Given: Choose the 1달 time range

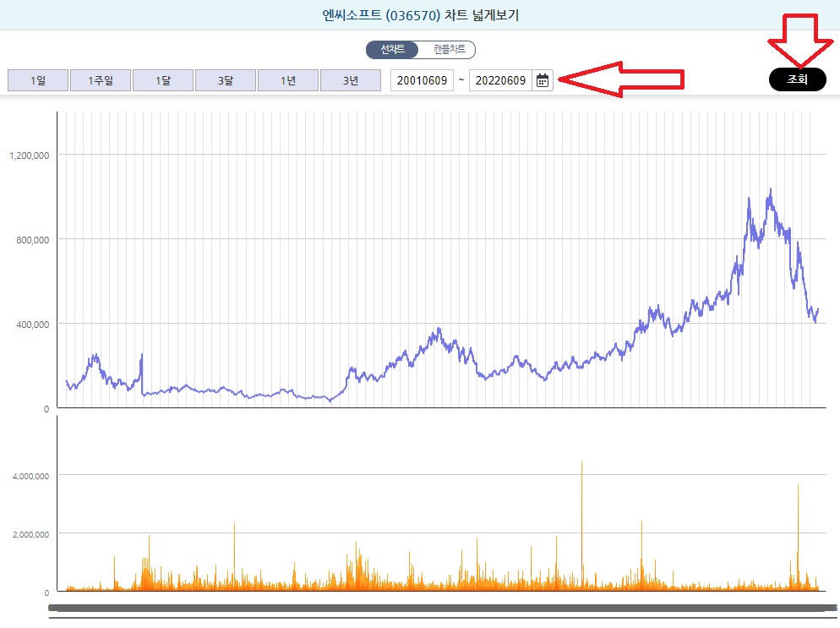Looking at the screenshot, I should (162, 80).
